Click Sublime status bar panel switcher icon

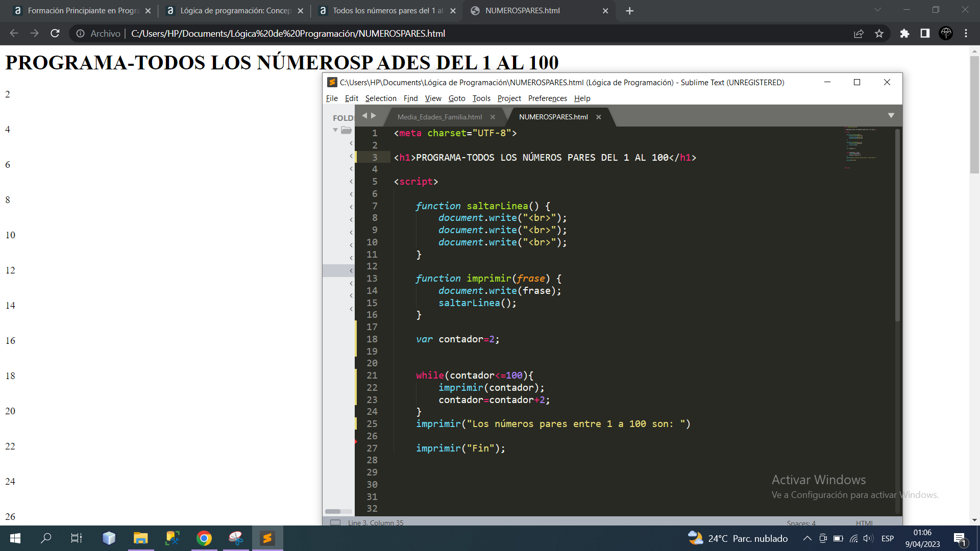tap(335, 522)
